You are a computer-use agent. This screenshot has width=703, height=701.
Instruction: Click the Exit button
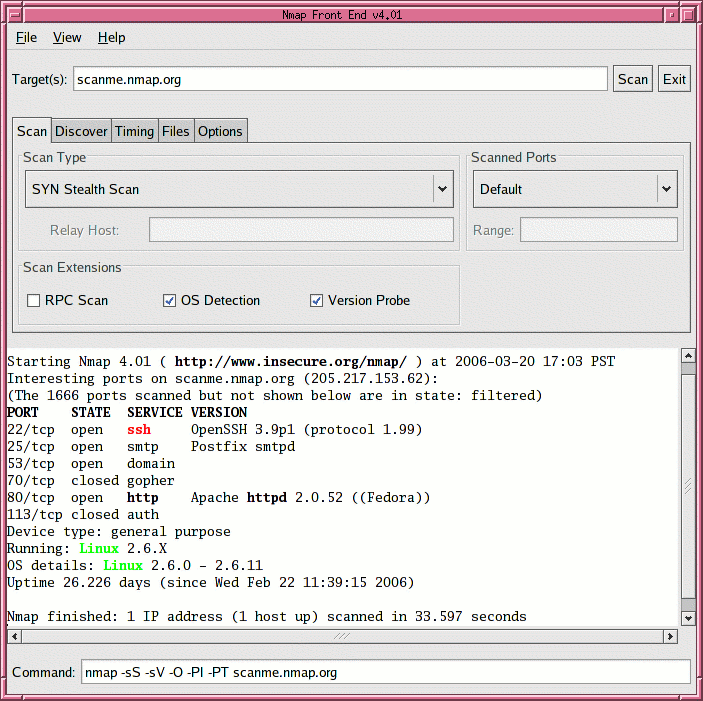(674, 79)
